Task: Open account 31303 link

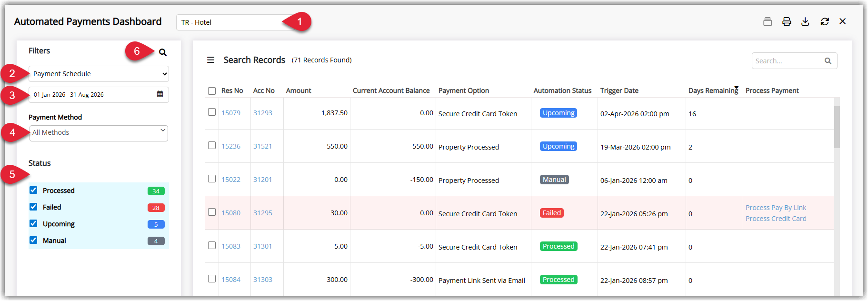Action: [x=263, y=280]
